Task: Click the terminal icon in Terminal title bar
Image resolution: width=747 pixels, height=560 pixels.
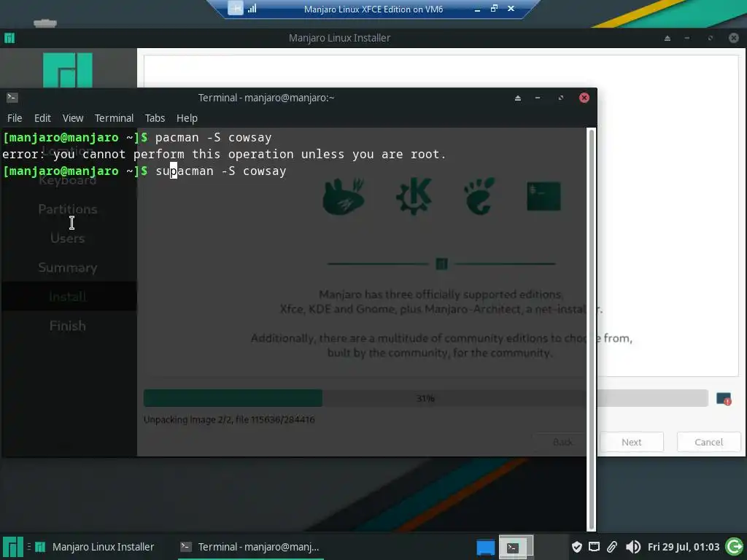Action: point(12,98)
